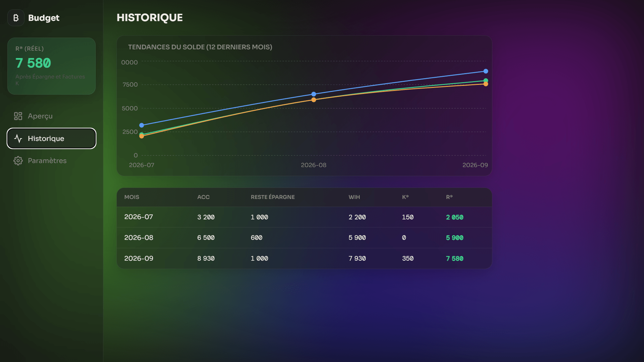Click the blue data point for 2026-07
644x362 pixels.
142,125
